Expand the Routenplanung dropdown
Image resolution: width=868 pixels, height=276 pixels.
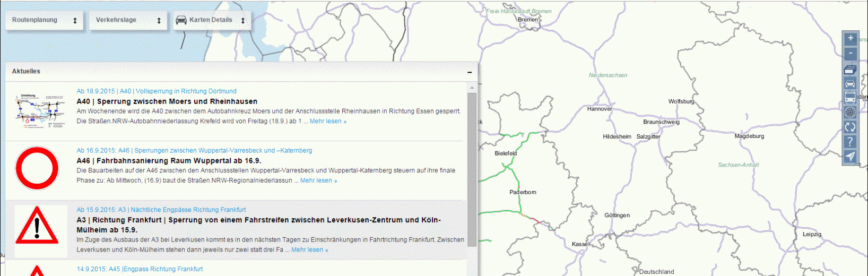[45, 20]
